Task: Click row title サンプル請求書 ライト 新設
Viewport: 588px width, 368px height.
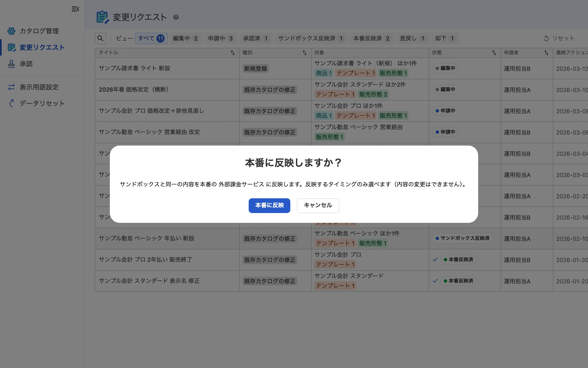Action: click(x=134, y=68)
